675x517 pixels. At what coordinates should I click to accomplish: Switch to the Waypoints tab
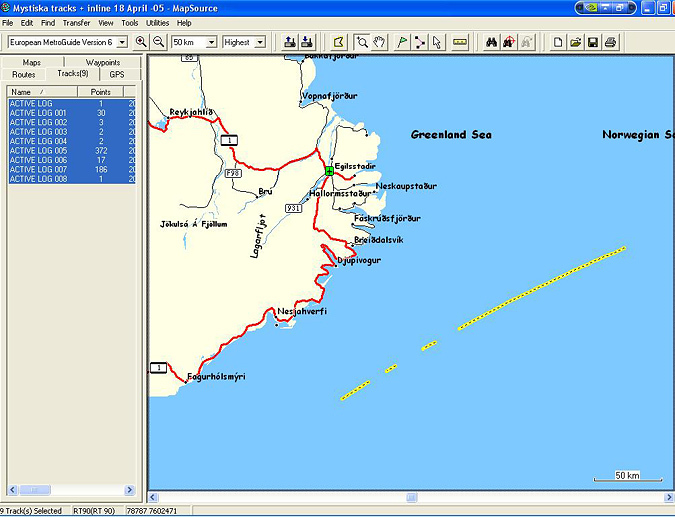(103, 62)
